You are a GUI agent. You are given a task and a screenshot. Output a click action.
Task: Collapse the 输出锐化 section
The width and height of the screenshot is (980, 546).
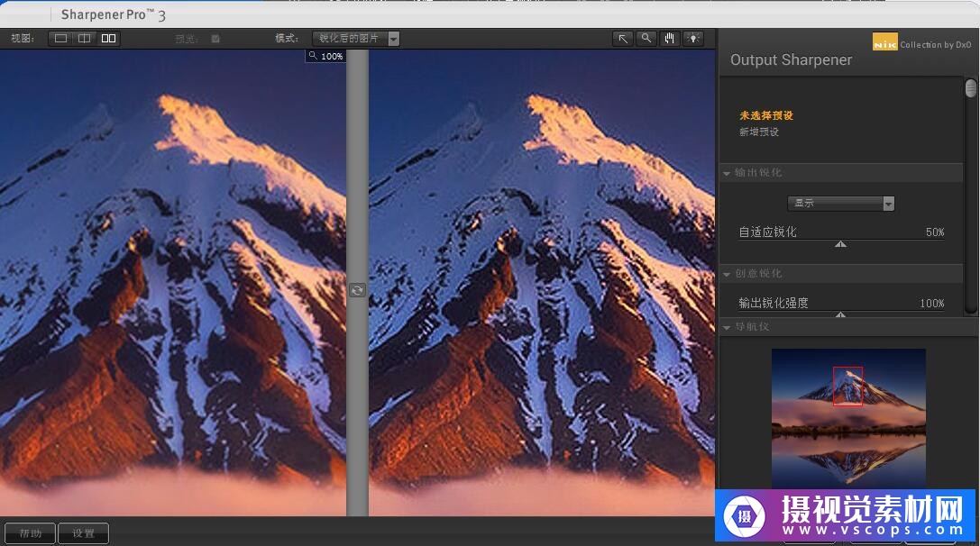pos(727,173)
